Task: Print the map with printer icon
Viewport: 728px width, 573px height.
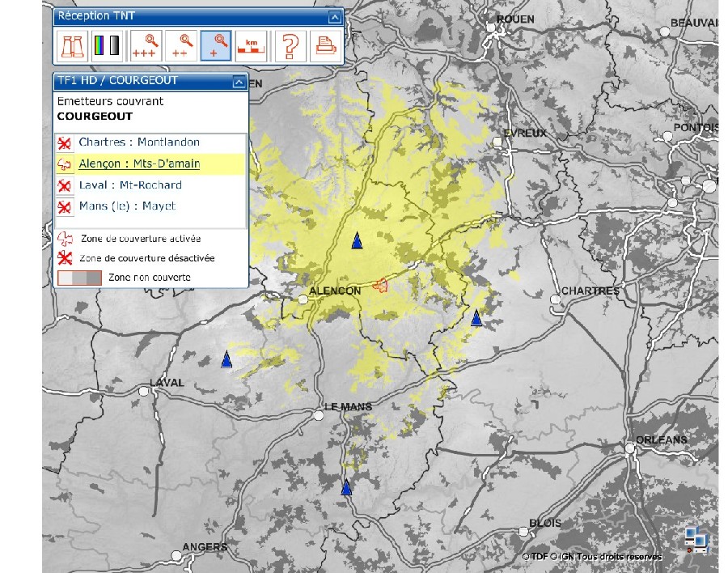Action: (x=325, y=46)
